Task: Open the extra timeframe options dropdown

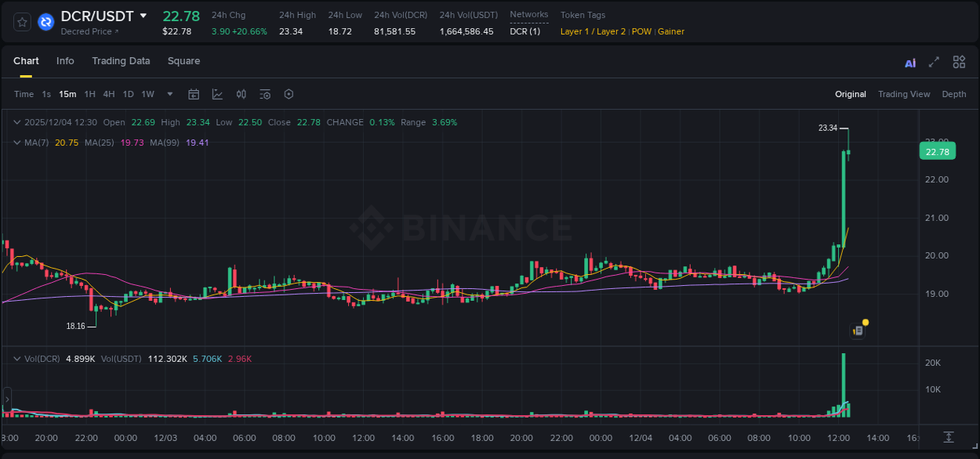Action: [x=169, y=93]
